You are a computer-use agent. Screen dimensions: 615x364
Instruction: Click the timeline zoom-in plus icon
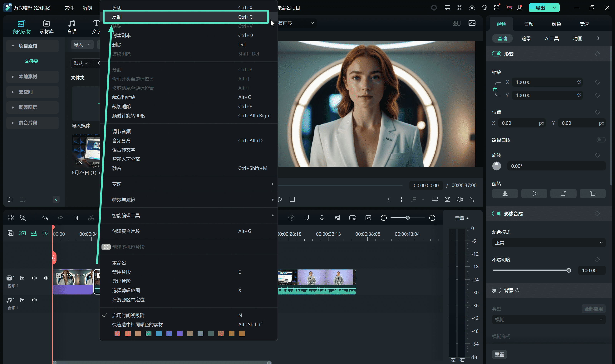click(x=432, y=218)
